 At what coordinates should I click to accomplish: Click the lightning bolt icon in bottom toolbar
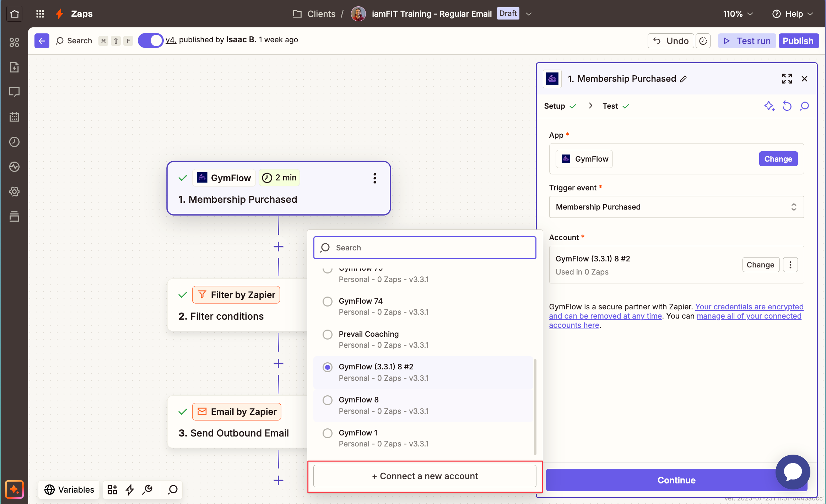click(x=130, y=489)
